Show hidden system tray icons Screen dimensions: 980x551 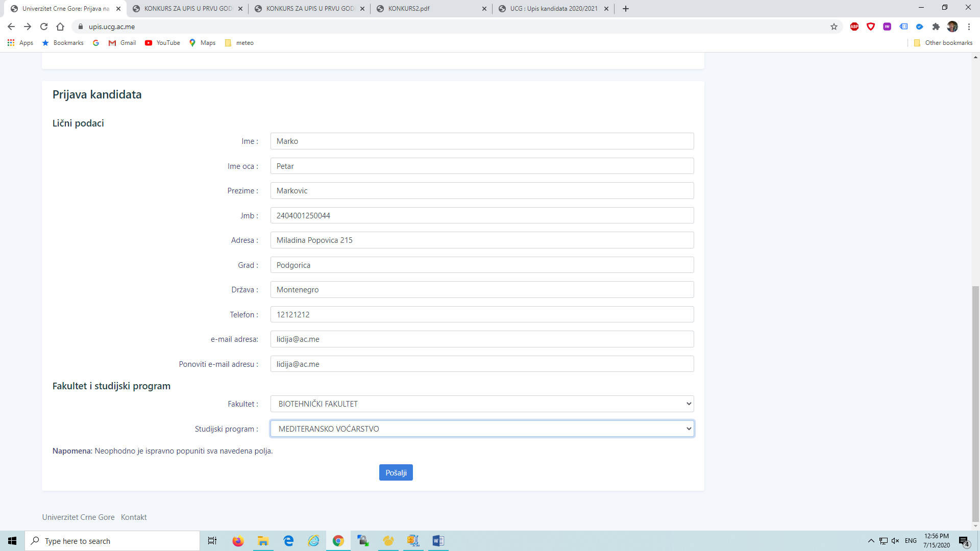(871, 541)
